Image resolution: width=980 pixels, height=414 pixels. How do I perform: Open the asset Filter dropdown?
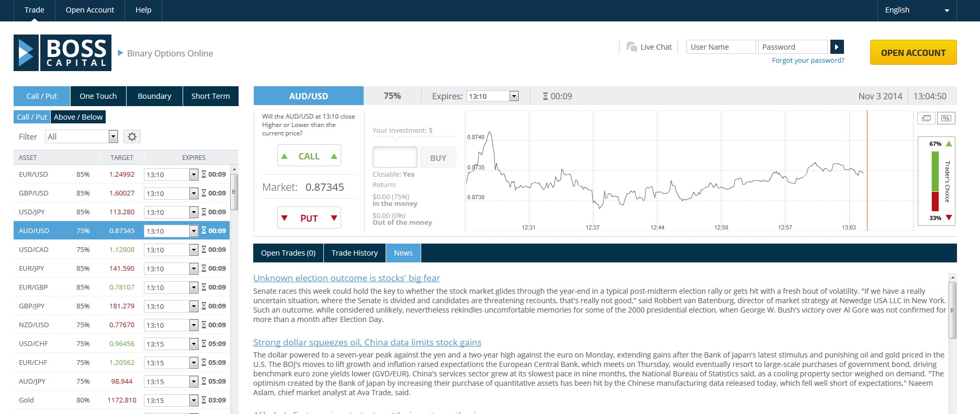click(81, 136)
